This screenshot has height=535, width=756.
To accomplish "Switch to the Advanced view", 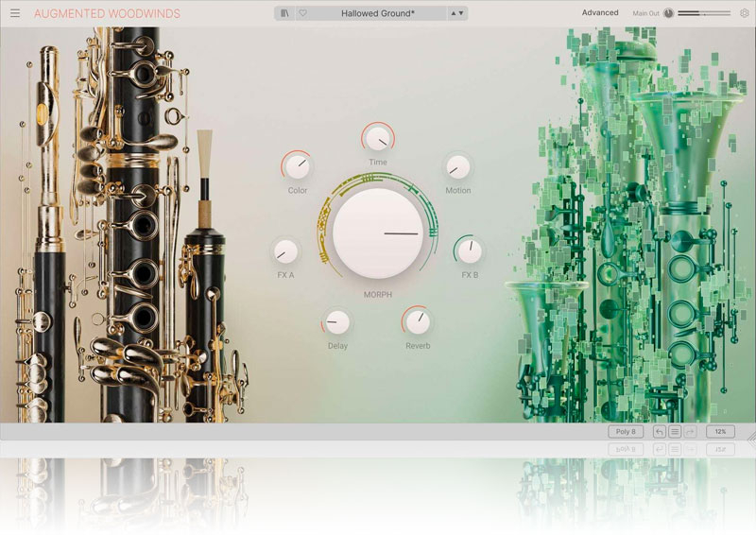I will pyautogui.click(x=600, y=13).
